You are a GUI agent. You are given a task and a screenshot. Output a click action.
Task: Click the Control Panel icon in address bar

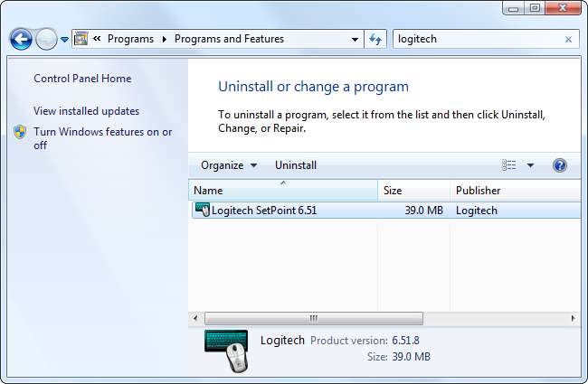pos(81,39)
